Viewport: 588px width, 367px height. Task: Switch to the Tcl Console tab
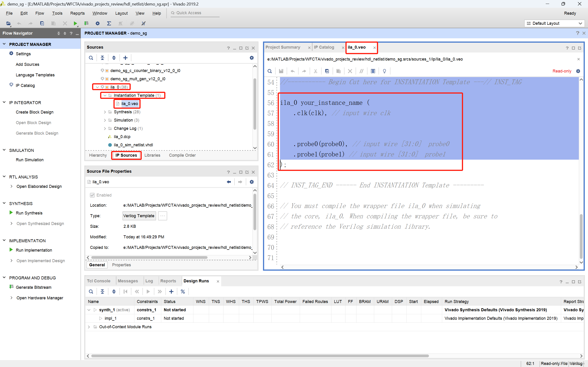(x=98, y=281)
